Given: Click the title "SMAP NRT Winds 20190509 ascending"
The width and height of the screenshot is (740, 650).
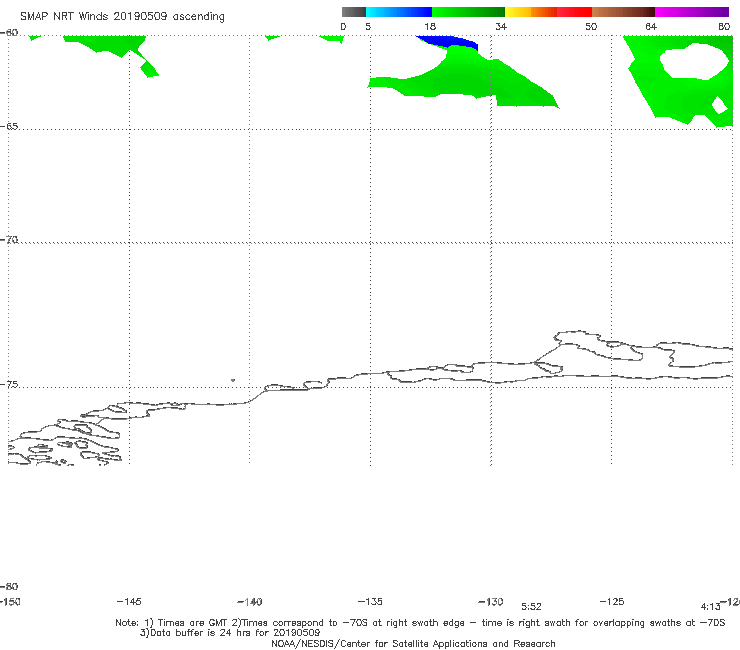Looking at the screenshot, I should (x=122, y=17).
